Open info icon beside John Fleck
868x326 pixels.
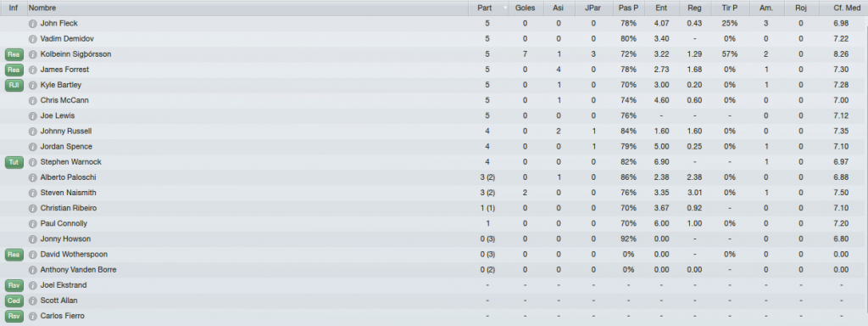tap(33, 24)
